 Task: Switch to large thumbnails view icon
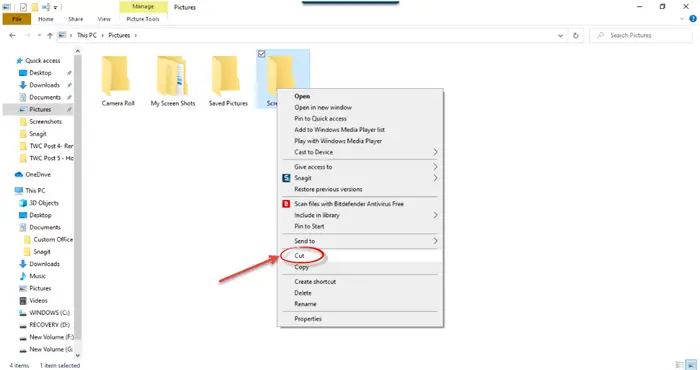(x=692, y=365)
